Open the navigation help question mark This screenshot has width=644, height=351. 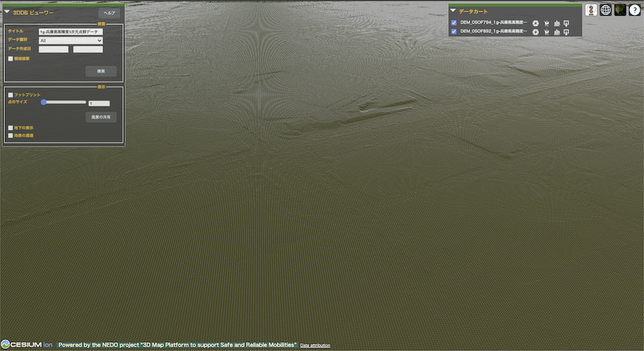point(634,10)
